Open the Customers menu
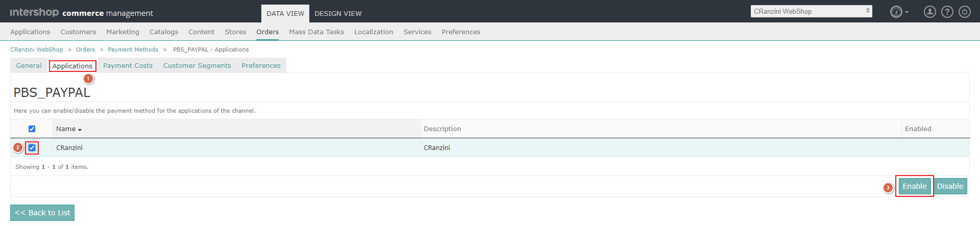The width and height of the screenshot is (980, 226). [x=78, y=32]
